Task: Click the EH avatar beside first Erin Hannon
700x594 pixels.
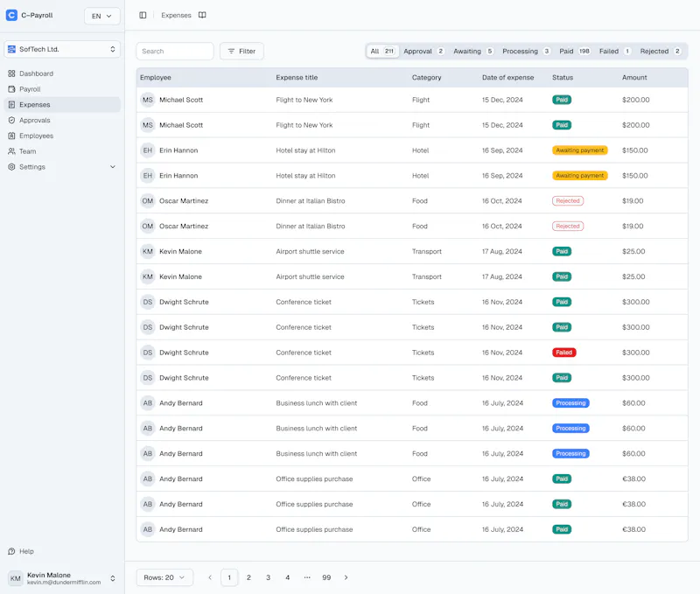Action: [148, 150]
